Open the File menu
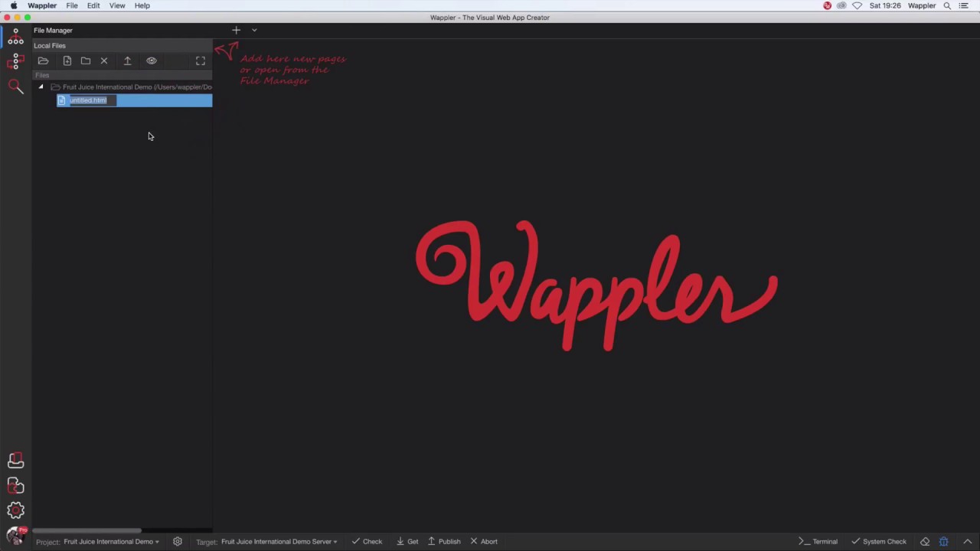The width and height of the screenshot is (980, 551). click(72, 5)
